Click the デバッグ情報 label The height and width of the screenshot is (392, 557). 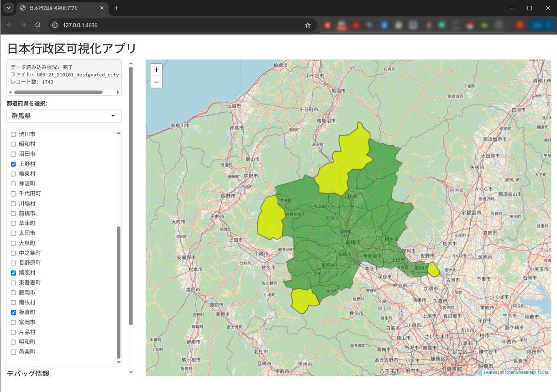29,373
